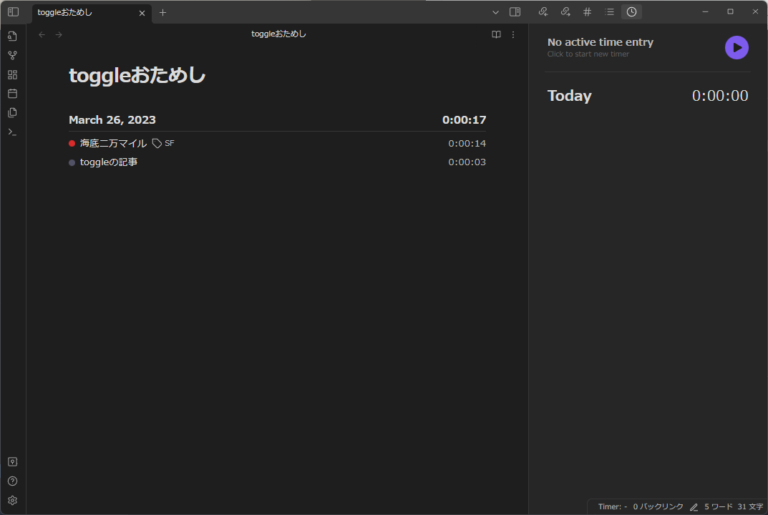Open the command palette icon
Viewport: 768px width, 515px height.
pos(12,131)
